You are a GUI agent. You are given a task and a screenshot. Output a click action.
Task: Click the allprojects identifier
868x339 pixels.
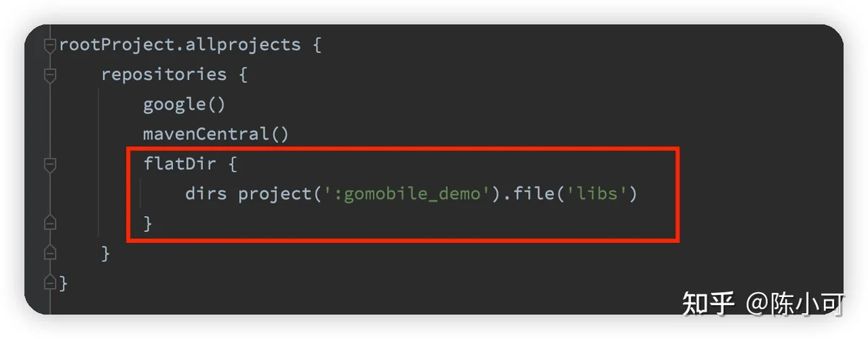[x=238, y=45]
